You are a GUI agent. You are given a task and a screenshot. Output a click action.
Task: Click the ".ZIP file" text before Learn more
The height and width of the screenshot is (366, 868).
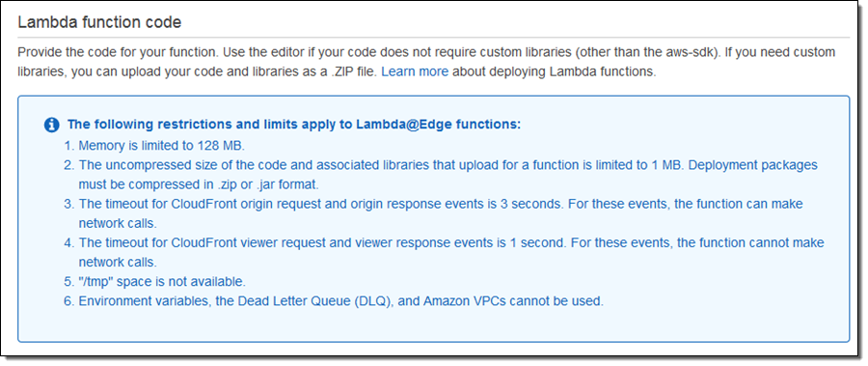click(x=355, y=72)
